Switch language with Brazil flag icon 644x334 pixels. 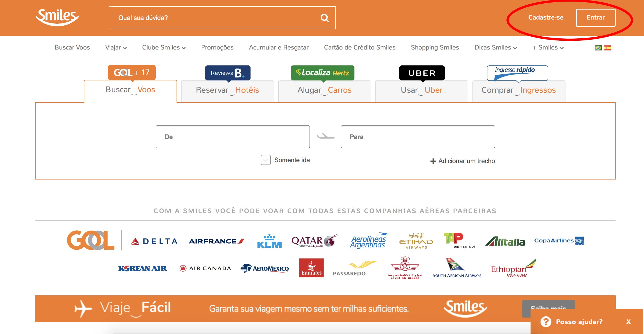coord(598,48)
